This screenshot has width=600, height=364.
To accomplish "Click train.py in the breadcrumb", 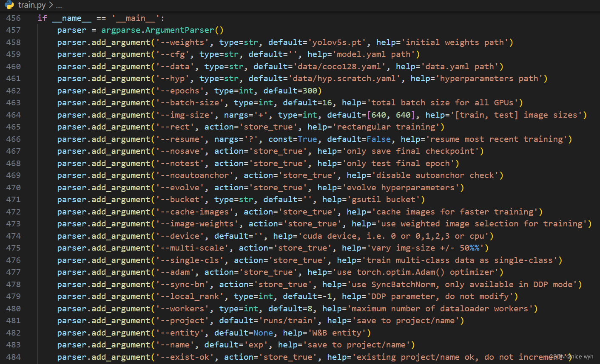I will tap(32, 6).
